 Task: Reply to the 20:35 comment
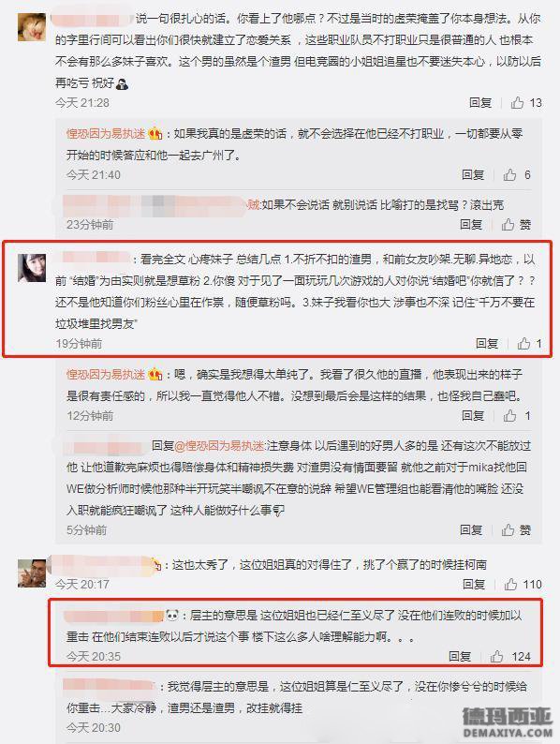pos(460,656)
